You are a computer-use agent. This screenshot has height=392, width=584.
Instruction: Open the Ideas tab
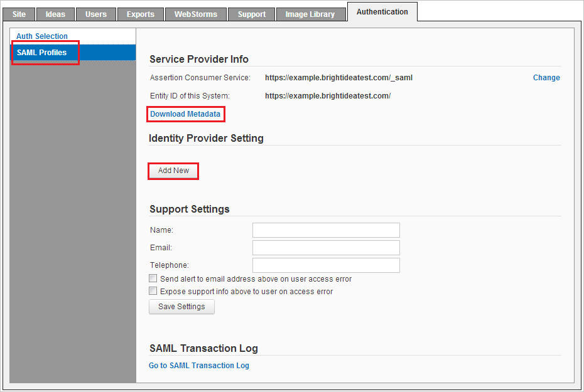tap(55, 14)
